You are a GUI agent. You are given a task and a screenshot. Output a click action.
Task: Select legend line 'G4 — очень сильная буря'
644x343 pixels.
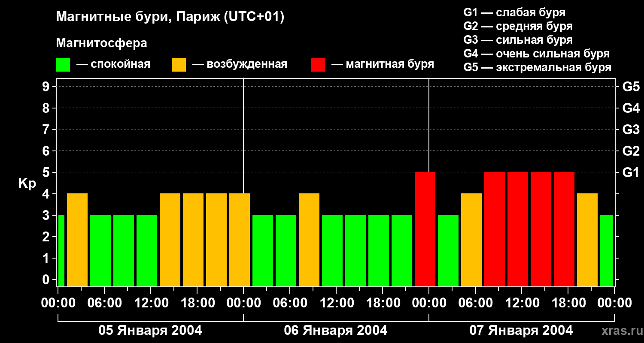pos(536,54)
